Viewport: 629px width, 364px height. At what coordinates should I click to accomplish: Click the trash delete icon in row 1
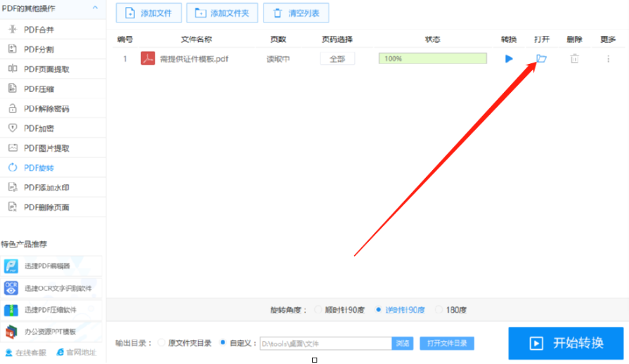pyautogui.click(x=574, y=59)
